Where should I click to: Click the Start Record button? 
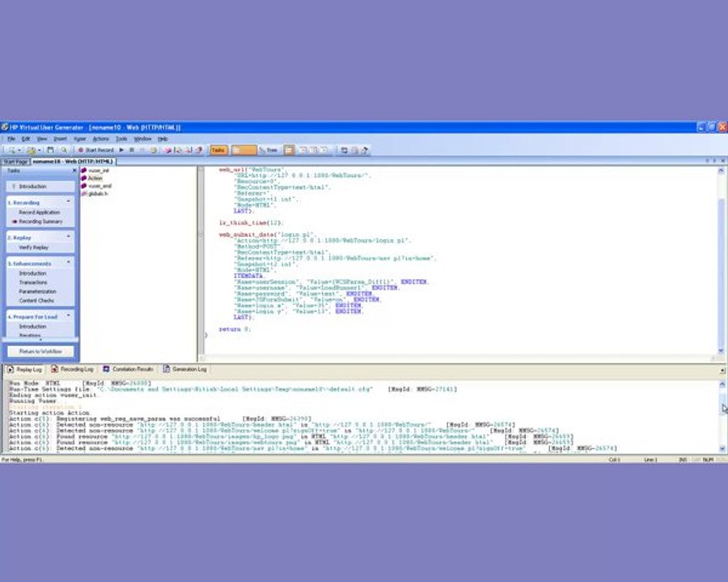click(95, 150)
